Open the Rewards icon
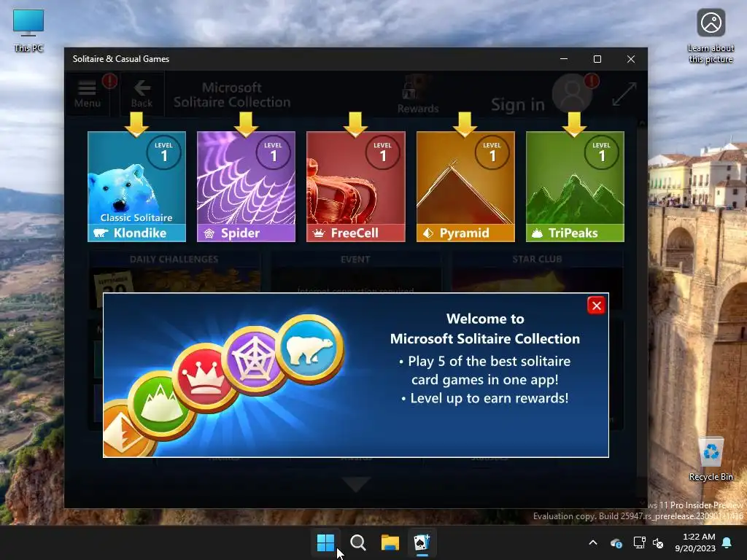The image size is (747, 560). [x=418, y=94]
